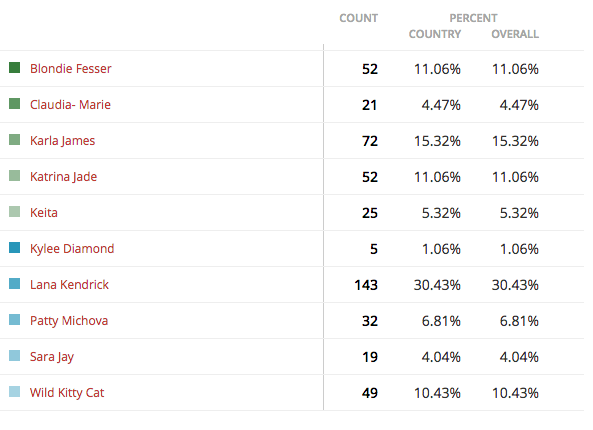
Task: Open the Claudia- Marie link
Action: (70, 104)
